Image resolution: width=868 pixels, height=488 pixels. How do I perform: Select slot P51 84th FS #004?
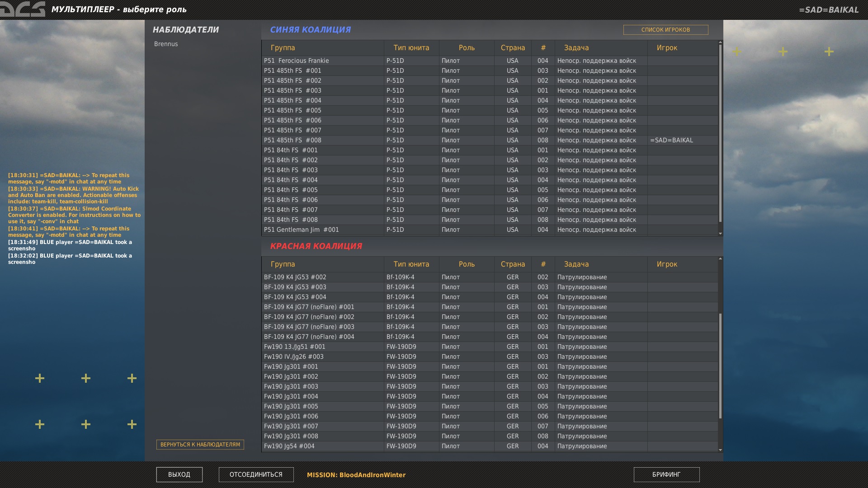click(x=490, y=180)
